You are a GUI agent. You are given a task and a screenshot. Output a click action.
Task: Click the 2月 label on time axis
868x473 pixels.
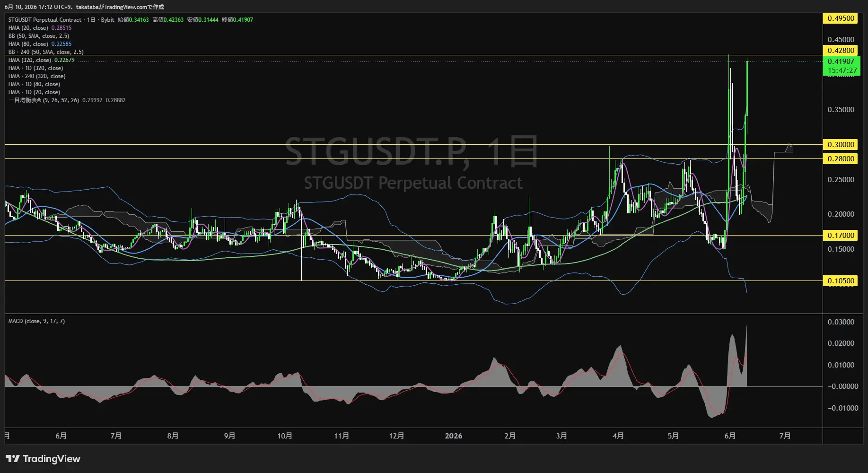coord(510,436)
